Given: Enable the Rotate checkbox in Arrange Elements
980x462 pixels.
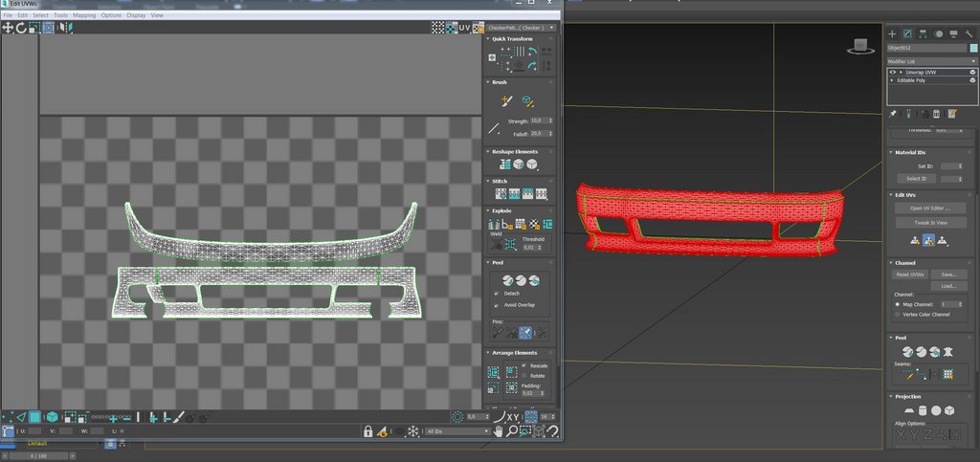Looking at the screenshot, I should coord(525,376).
